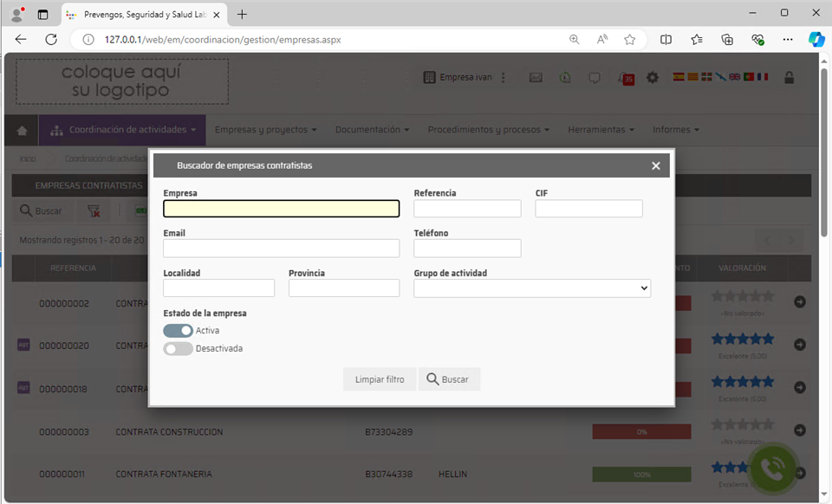Click the green phone call button
Screen dimensions: 832x504
click(772, 468)
